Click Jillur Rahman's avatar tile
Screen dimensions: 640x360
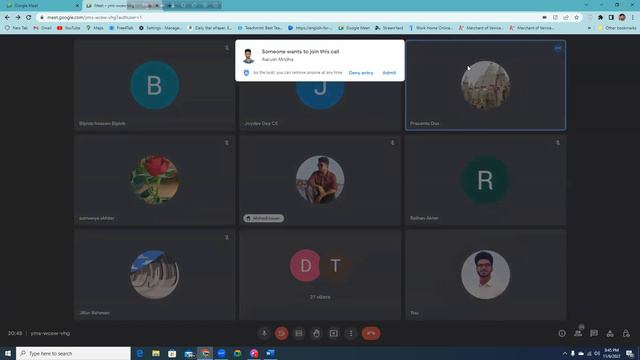pyautogui.click(x=155, y=275)
